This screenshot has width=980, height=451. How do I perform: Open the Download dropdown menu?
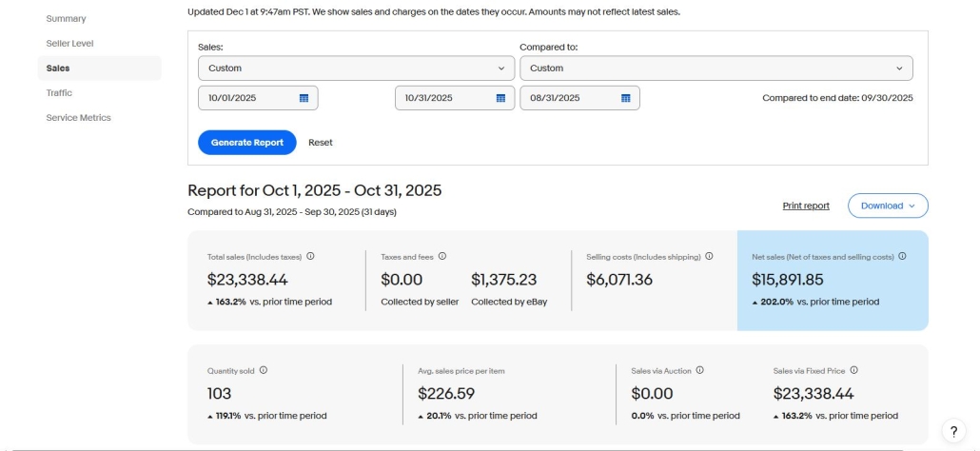click(887, 206)
